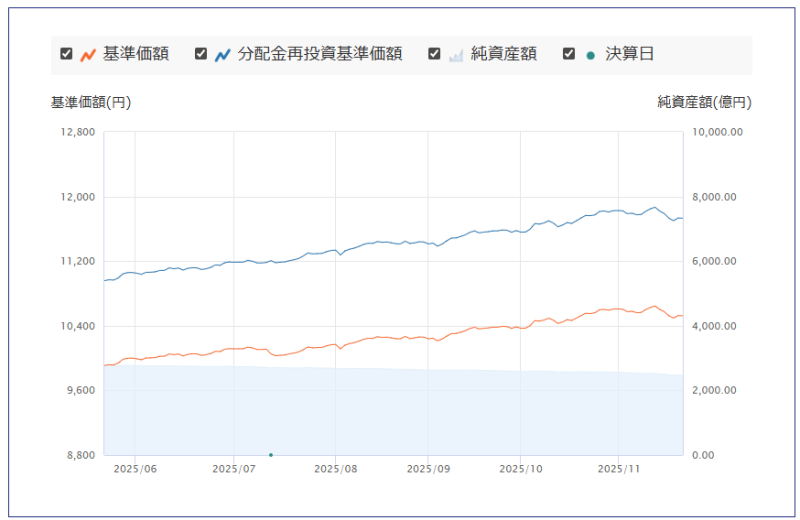Toggle the 分配金再投資基準価額 checkbox
Viewport: 800px width, 520px height.
point(201,54)
